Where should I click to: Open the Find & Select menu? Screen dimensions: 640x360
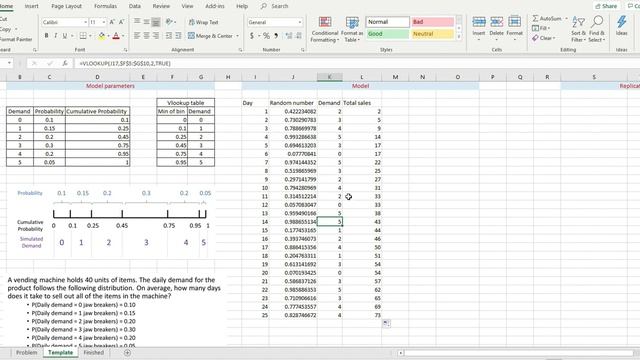tap(597, 29)
